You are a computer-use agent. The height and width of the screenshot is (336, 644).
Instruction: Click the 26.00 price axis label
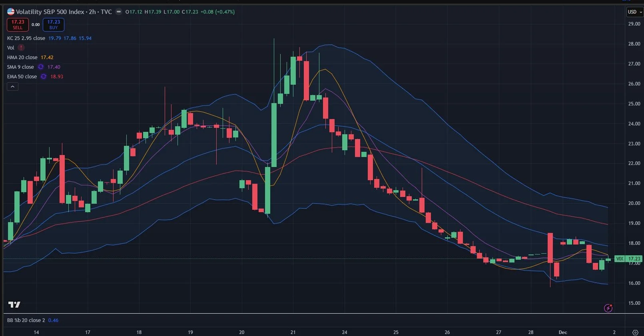[634, 84]
